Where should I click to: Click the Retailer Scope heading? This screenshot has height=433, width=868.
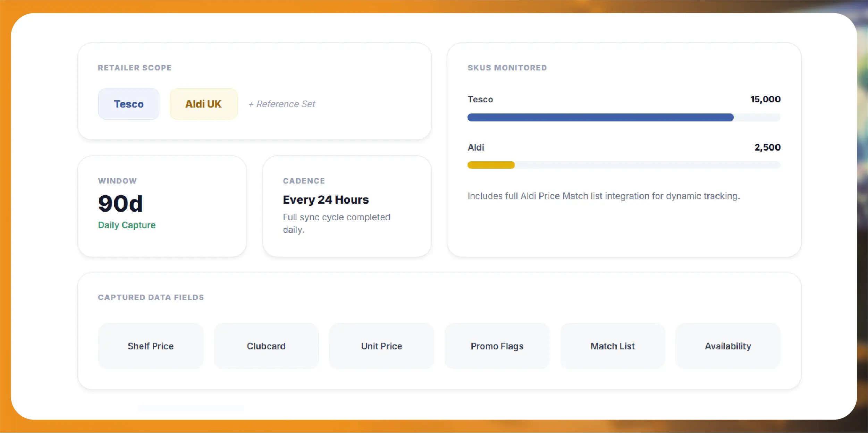pyautogui.click(x=135, y=68)
